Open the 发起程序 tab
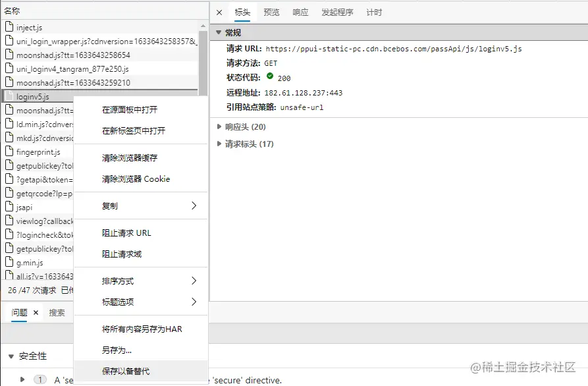The width and height of the screenshot is (588, 386). click(337, 13)
